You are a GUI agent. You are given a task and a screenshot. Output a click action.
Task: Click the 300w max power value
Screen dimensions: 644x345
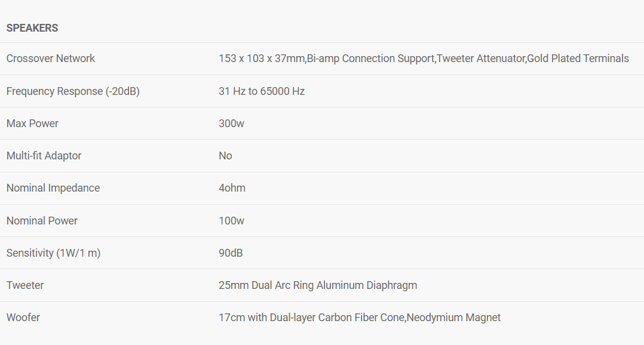[x=231, y=124]
